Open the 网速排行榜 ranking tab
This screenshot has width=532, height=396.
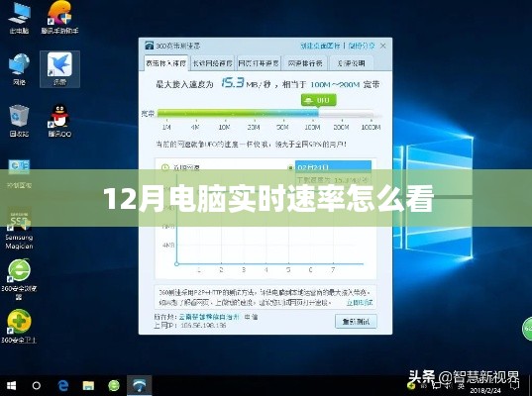(305, 63)
